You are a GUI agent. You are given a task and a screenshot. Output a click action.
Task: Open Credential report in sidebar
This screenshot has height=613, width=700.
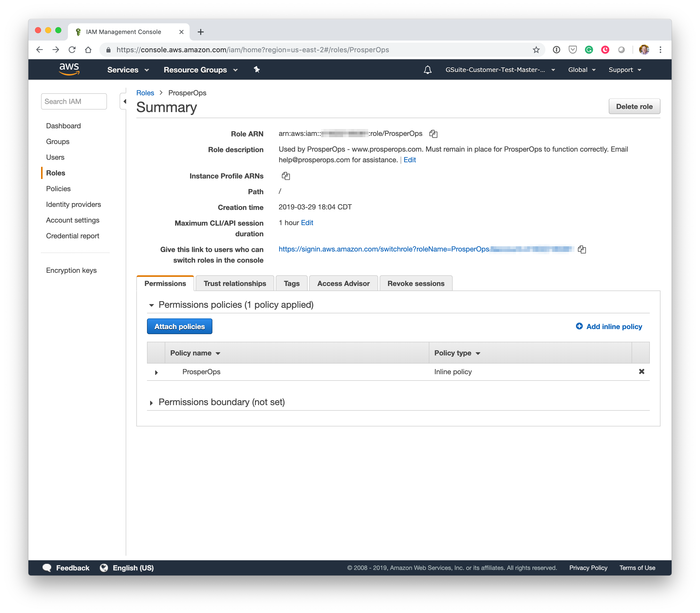72,236
